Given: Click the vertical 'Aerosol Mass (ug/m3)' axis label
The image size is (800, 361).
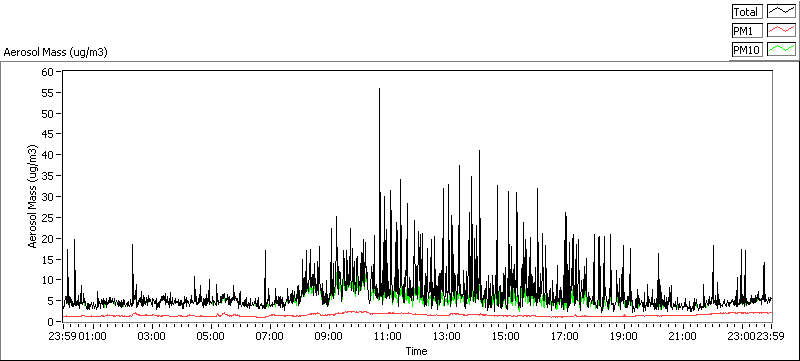Looking at the screenshot, I should [x=33, y=196].
